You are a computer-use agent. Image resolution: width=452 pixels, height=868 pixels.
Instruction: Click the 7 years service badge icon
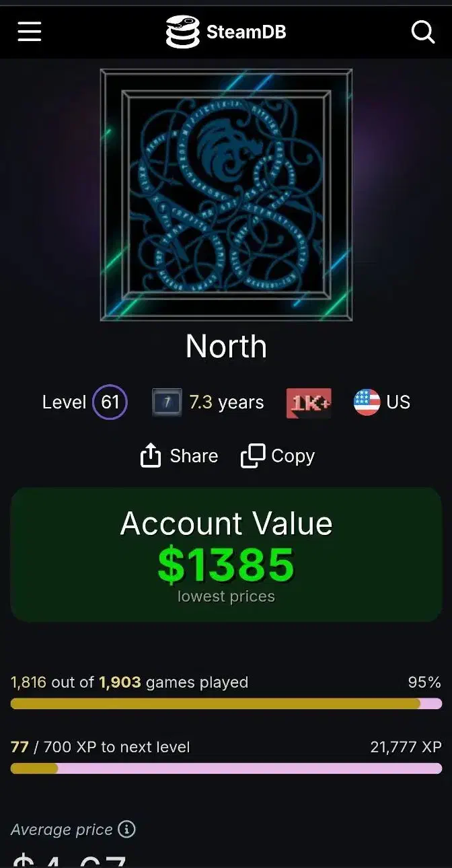pyautogui.click(x=167, y=402)
